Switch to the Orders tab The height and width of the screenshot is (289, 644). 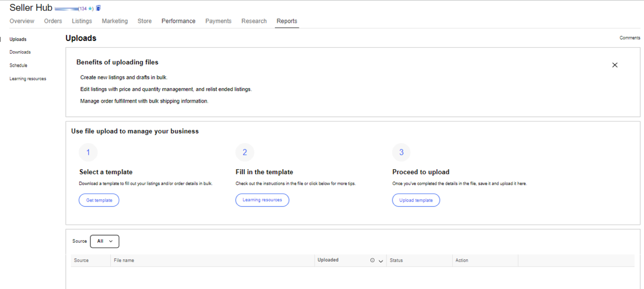coord(53,21)
